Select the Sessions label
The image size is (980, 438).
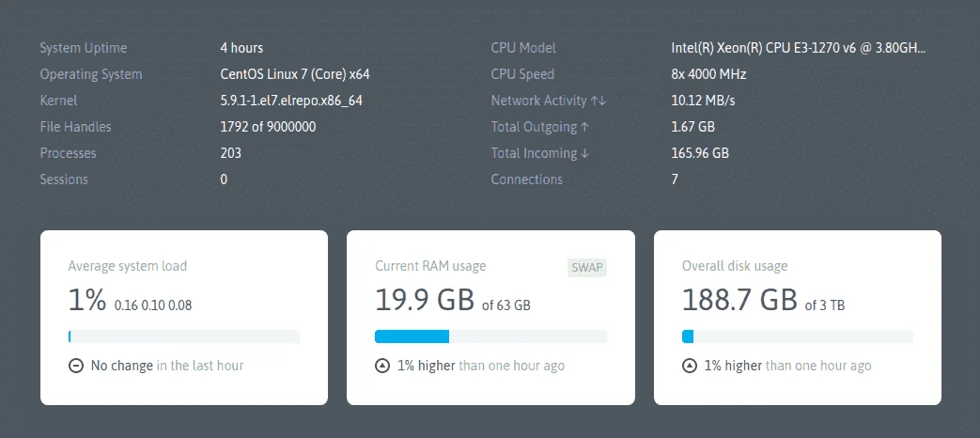[64, 180]
